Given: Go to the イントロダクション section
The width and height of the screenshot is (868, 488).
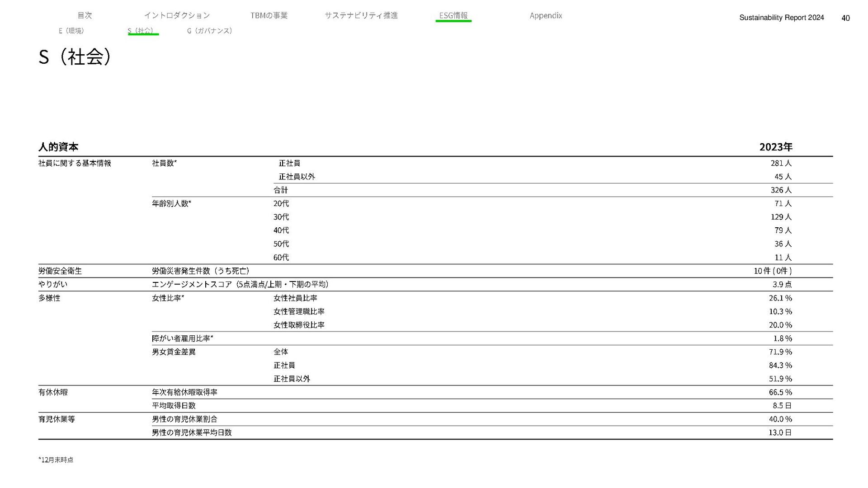Looking at the screenshot, I should pyautogui.click(x=177, y=15).
